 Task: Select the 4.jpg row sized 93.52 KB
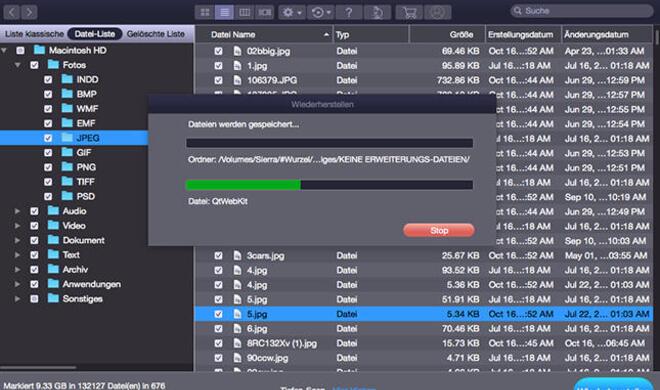tap(423, 270)
